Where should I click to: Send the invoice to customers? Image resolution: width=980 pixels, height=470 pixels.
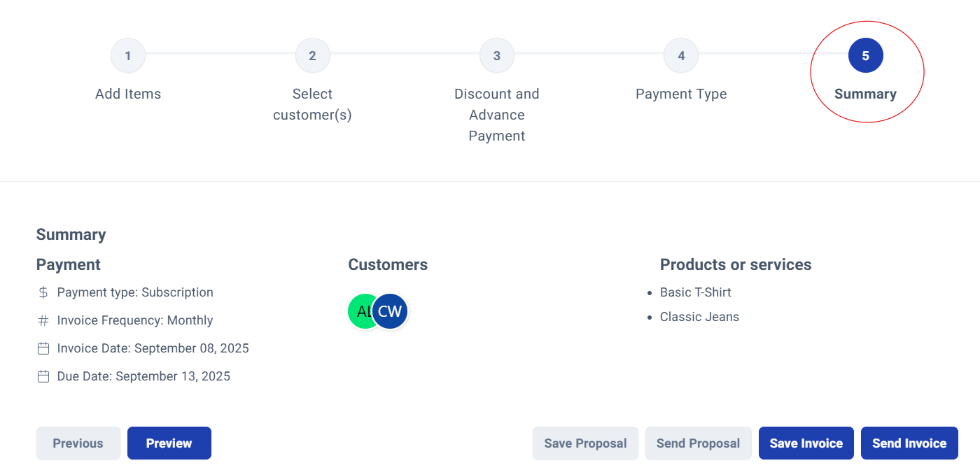pyautogui.click(x=909, y=443)
